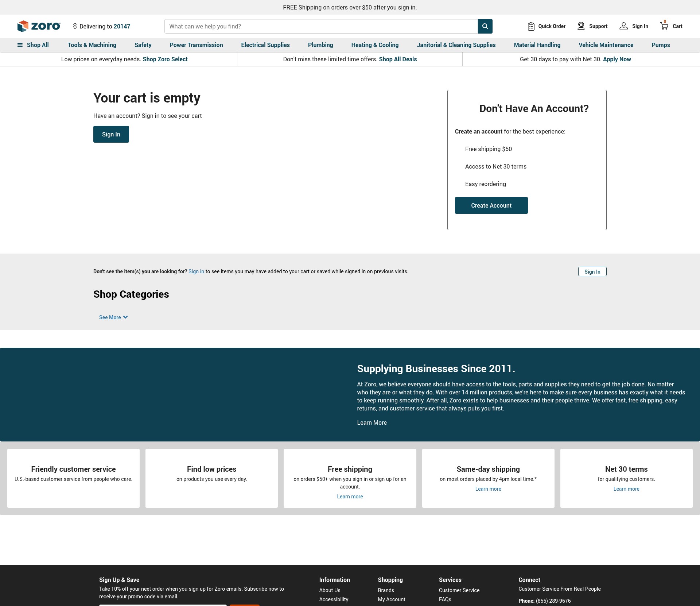Open About Us footer link
Screen dimensions: 700x606
tap(330, 590)
